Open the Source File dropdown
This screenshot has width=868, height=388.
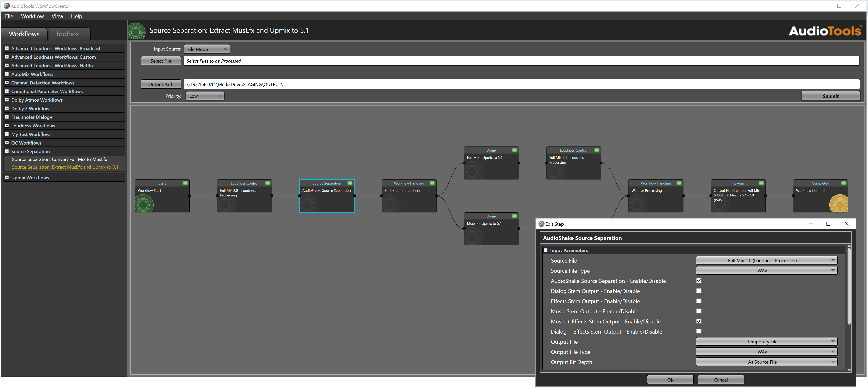766,260
